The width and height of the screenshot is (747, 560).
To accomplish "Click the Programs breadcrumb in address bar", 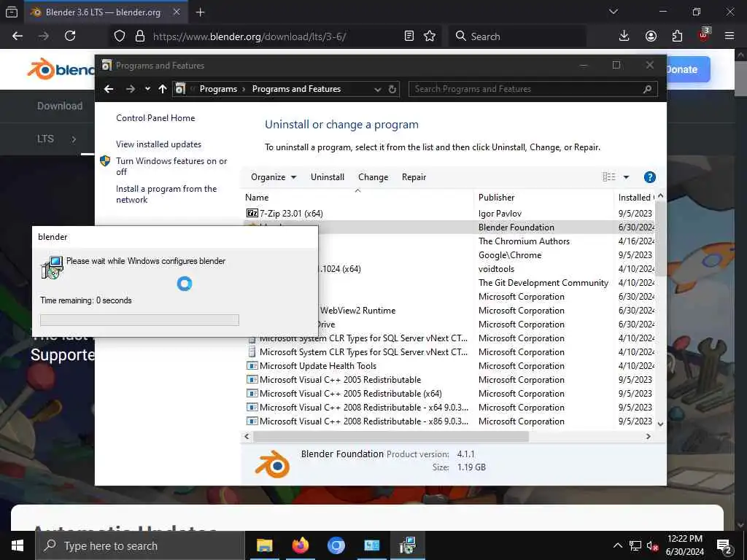I will tap(218, 89).
